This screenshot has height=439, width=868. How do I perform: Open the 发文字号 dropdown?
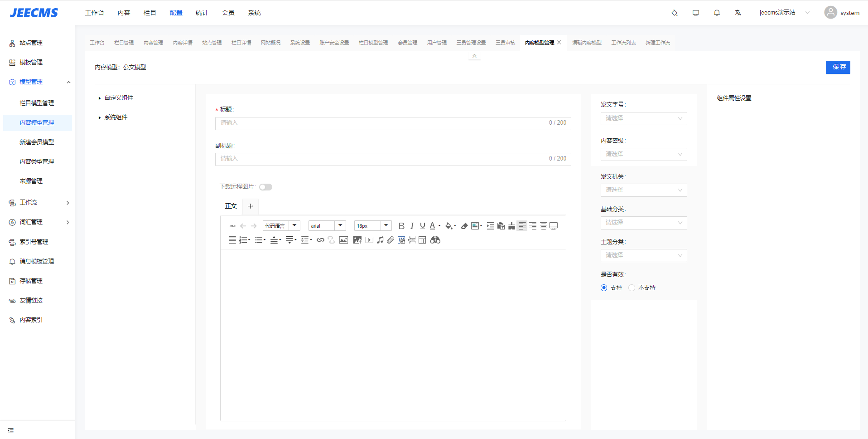[x=643, y=118]
